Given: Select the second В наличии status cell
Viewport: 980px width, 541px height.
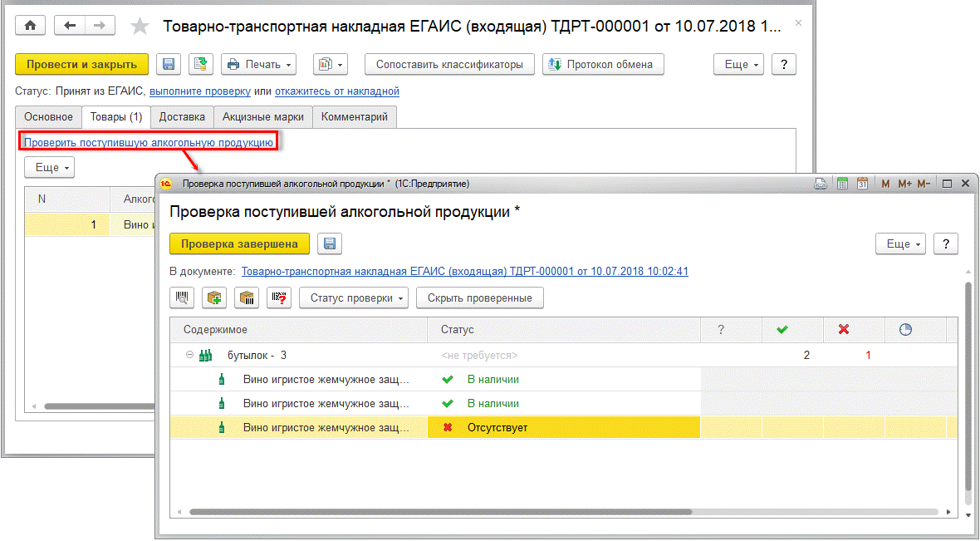Looking at the screenshot, I should pyautogui.click(x=564, y=403).
